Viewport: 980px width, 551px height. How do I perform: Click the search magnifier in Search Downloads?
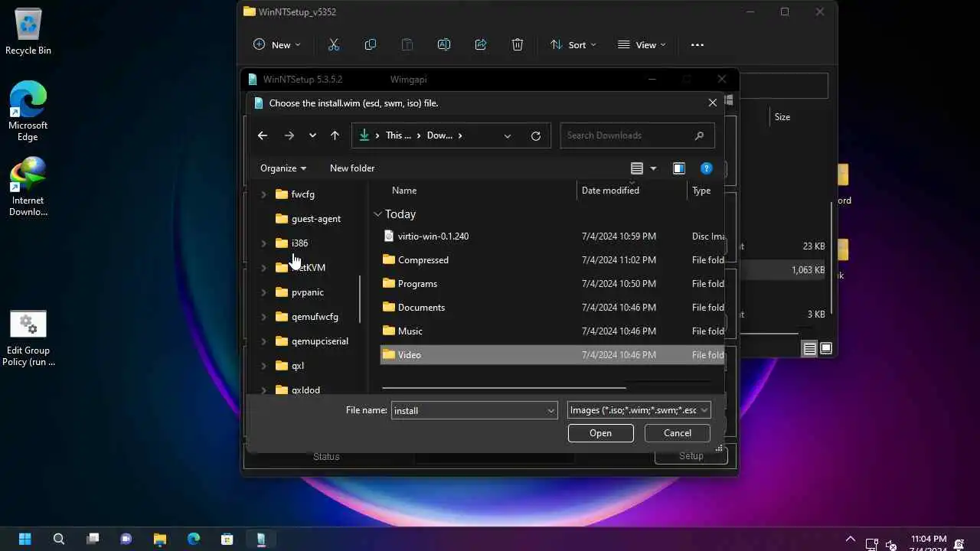[x=699, y=135]
